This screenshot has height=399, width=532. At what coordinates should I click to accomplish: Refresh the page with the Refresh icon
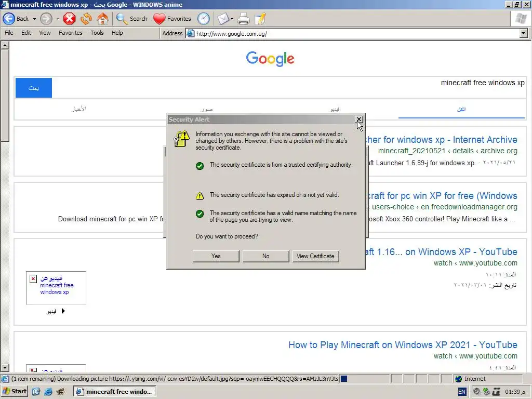(x=86, y=19)
